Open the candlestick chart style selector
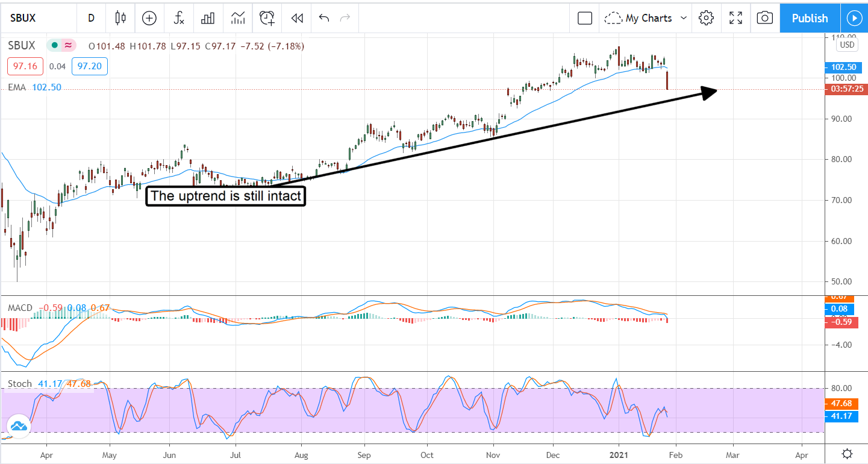This screenshot has height=464, width=868. (x=120, y=18)
